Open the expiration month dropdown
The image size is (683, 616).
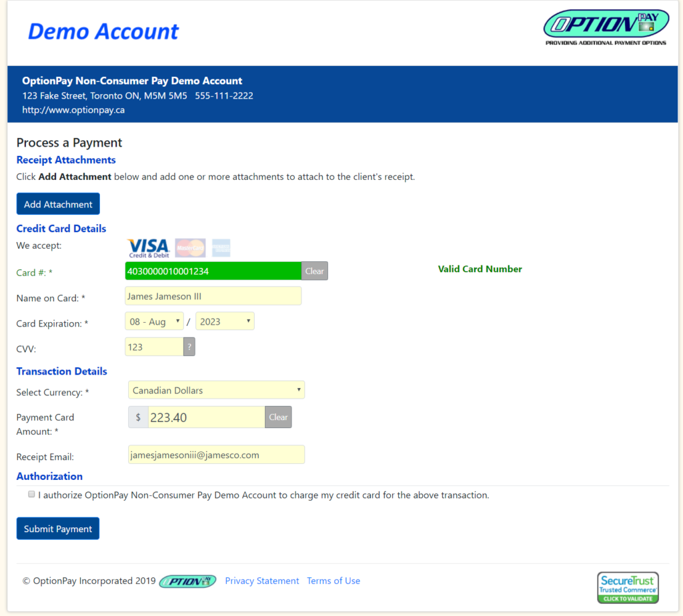coord(154,321)
